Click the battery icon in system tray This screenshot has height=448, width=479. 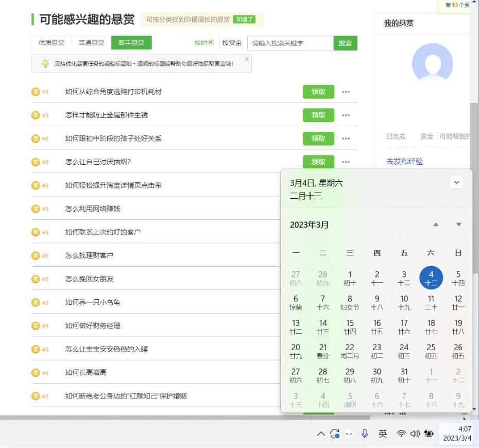429,434
